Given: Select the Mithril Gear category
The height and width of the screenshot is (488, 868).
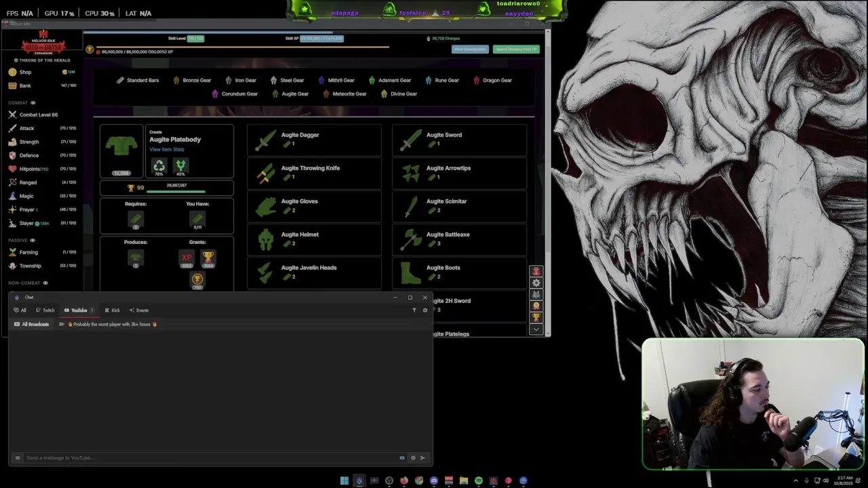Looking at the screenshot, I should (336, 80).
